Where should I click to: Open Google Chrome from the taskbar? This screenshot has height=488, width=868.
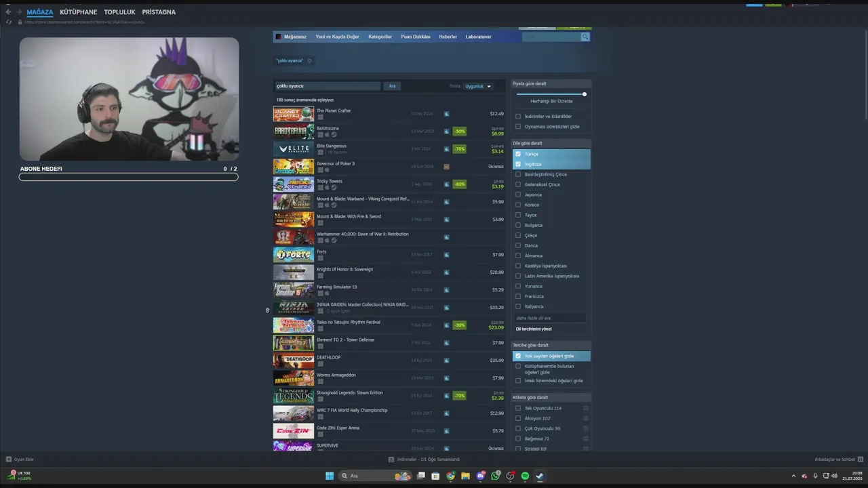[x=450, y=476]
